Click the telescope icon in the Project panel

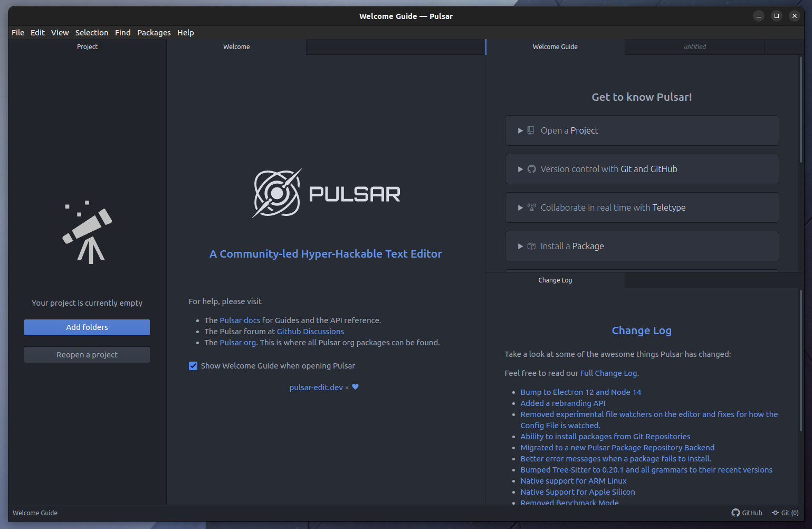[x=88, y=232]
